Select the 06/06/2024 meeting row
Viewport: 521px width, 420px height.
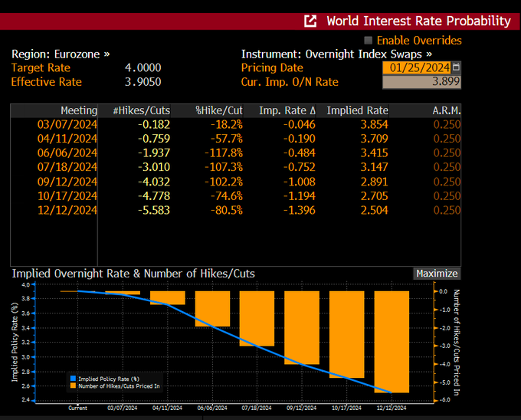click(235, 153)
